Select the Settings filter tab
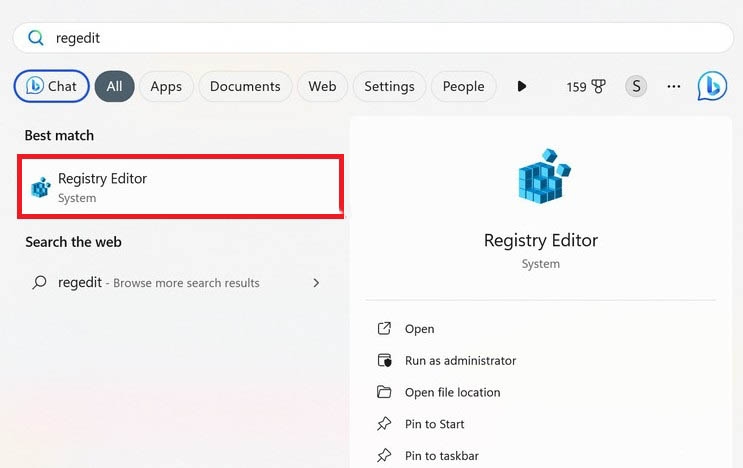743x468 pixels. pos(389,86)
